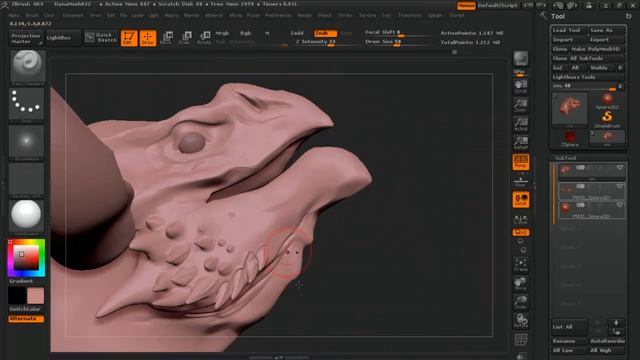
Task: Click the Move view icon on right shelf
Action: pos(520,284)
